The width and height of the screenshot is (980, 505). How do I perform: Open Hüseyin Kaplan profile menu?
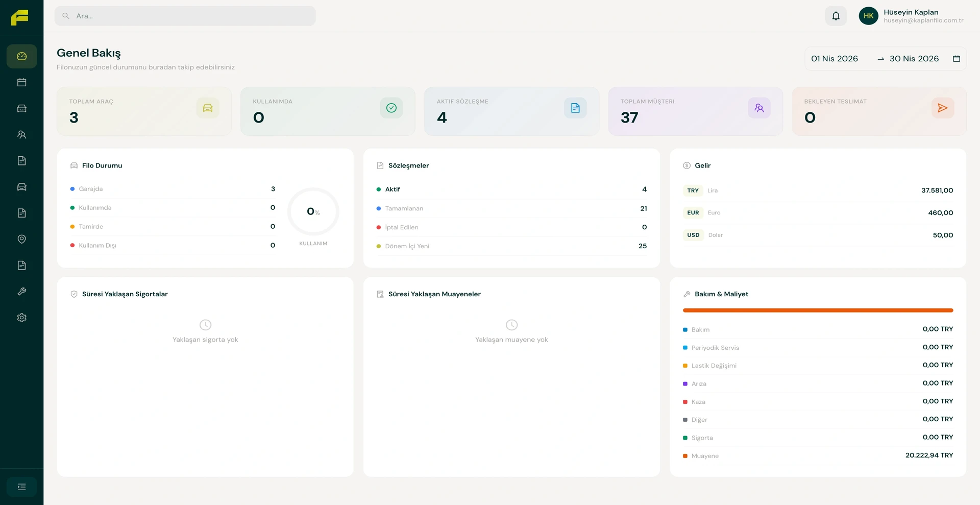[x=912, y=16]
